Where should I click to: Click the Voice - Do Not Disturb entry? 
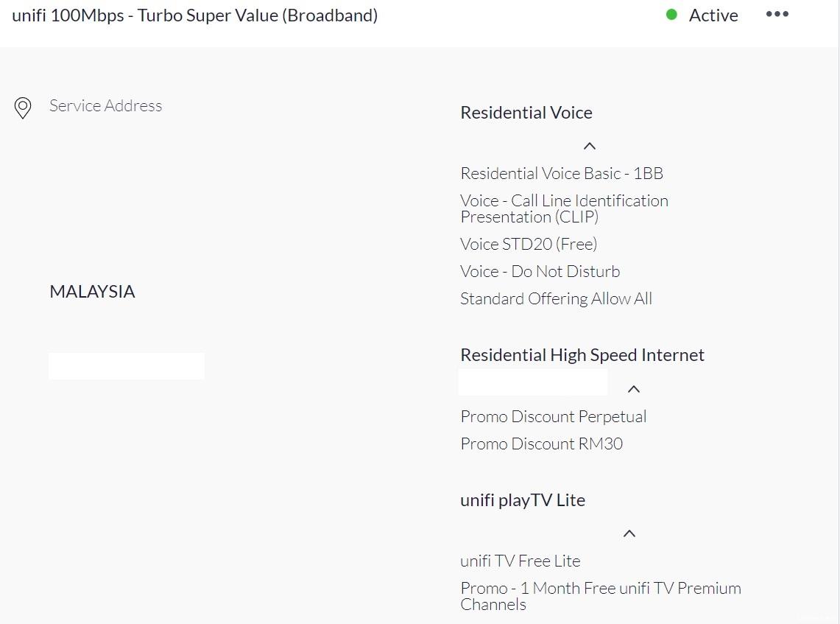pyautogui.click(x=540, y=271)
